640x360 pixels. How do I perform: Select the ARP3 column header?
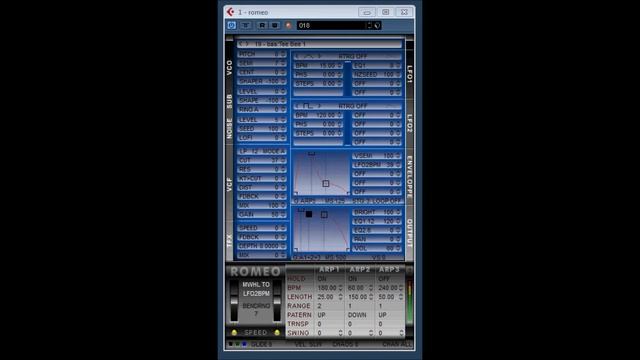pos(389,269)
